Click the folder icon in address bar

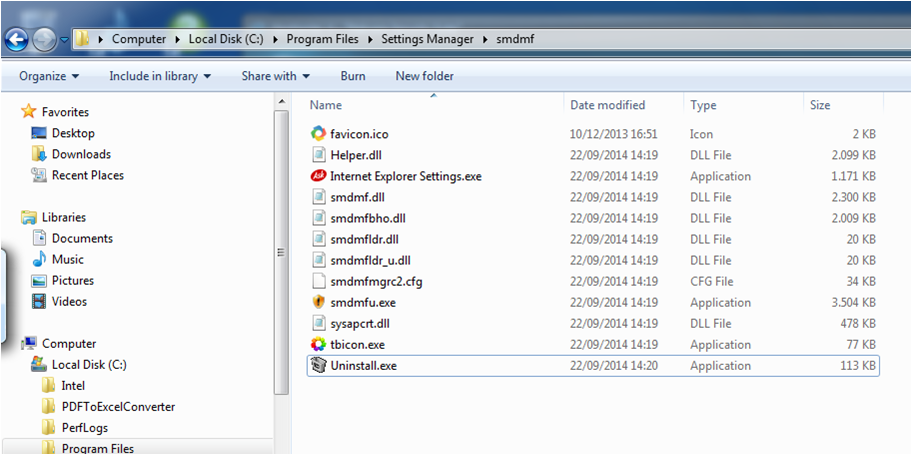tap(83, 39)
